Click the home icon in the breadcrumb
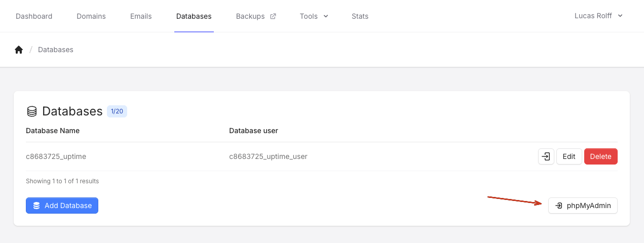Image resolution: width=644 pixels, height=243 pixels. pyautogui.click(x=19, y=50)
